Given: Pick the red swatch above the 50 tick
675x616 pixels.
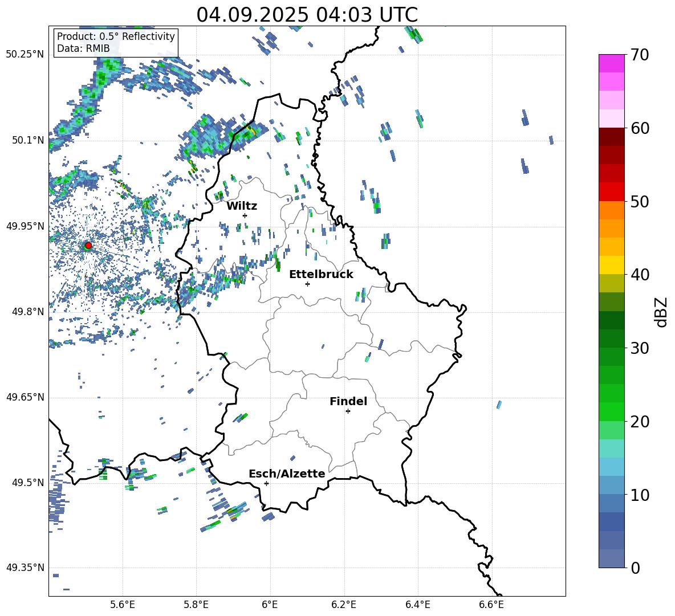Looking at the screenshot, I should (612, 192).
